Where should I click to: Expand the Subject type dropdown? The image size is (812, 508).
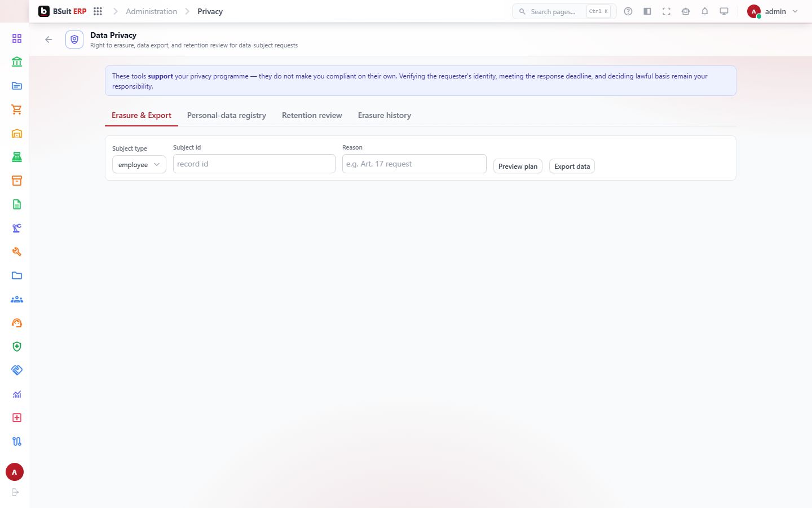pos(139,164)
